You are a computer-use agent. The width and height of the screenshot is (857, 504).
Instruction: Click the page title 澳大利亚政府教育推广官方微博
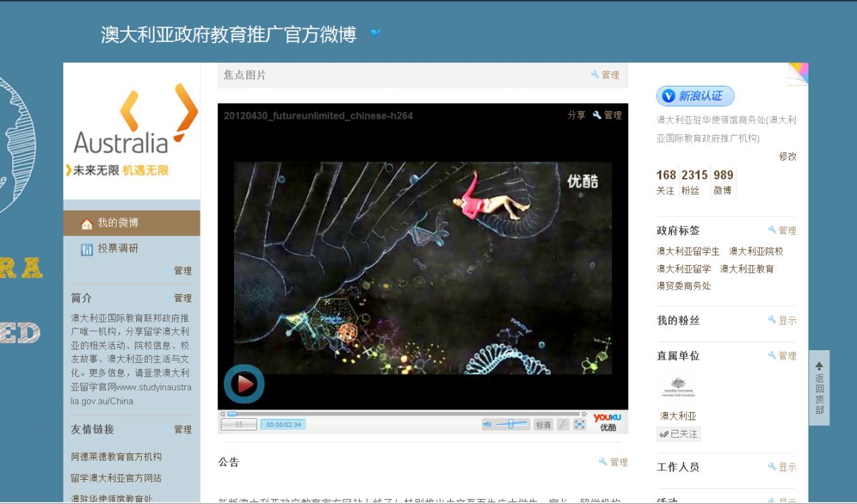pos(229,34)
